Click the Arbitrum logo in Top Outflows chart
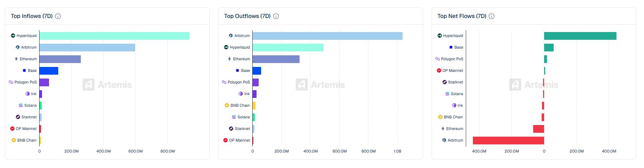644x168 pixels. pos(231,36)
